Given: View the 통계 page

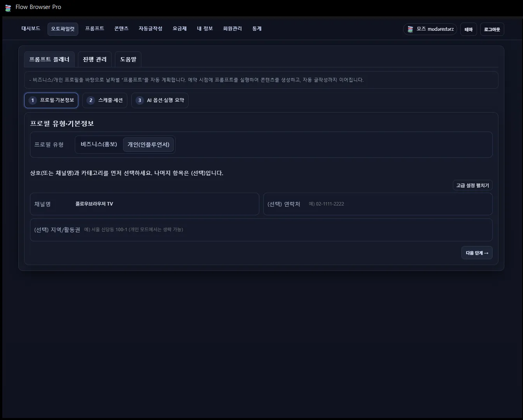Looking at the screenshot, I should pyautogui.click(x=257, y=28).
